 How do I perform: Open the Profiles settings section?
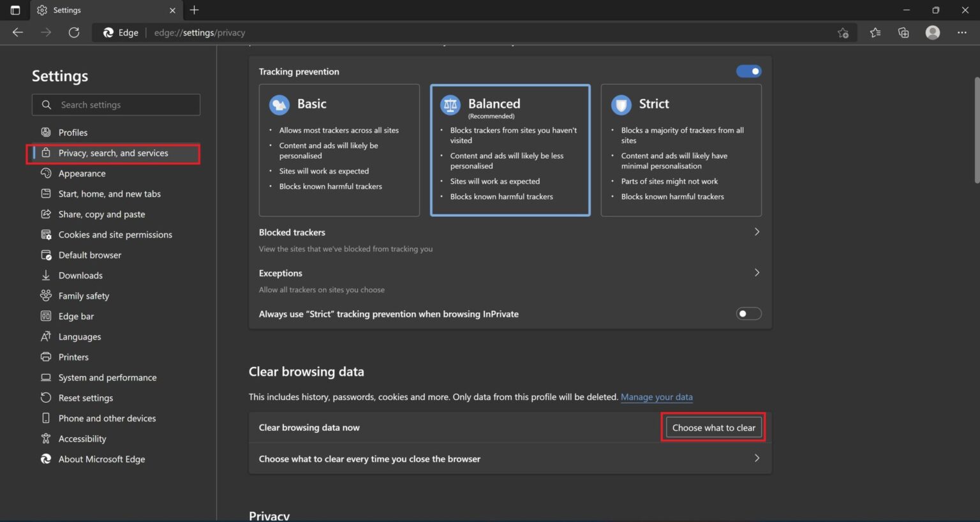[x=73, y=132]
